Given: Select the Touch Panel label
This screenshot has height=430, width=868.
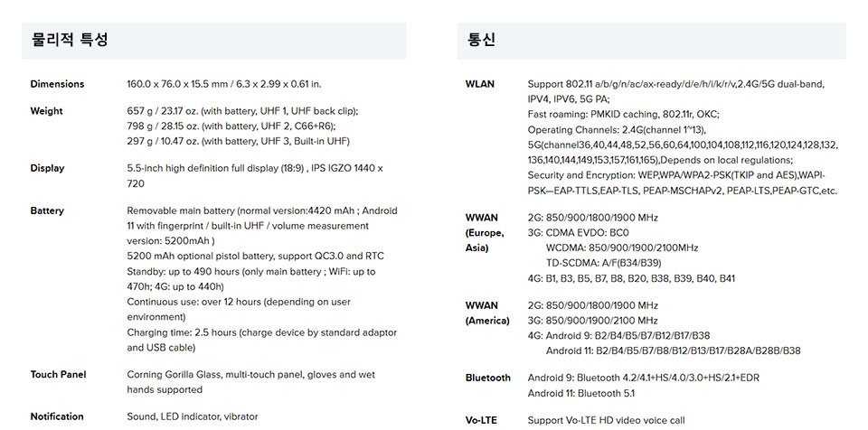Looking at the screenshot, I should (58, 375).
